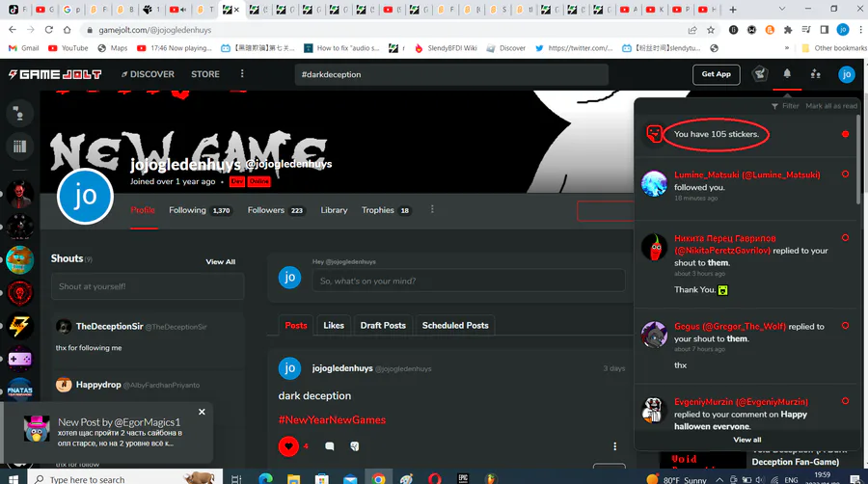Toggle read dot on Gegus notification
Screen dimensions: 868x484
point(845,326)
